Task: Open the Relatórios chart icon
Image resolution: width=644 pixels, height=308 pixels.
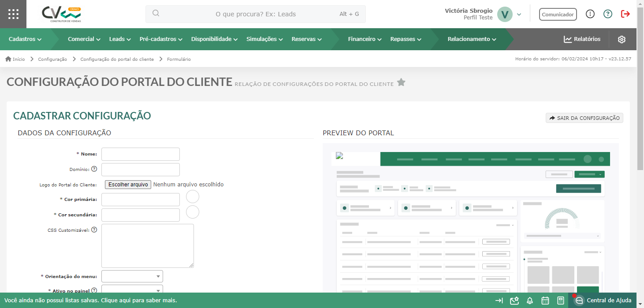Action: pos(568,39)
